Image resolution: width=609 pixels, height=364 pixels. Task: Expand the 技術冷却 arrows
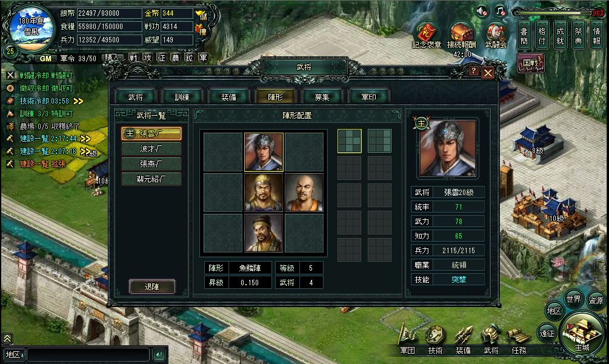[78, 101]
